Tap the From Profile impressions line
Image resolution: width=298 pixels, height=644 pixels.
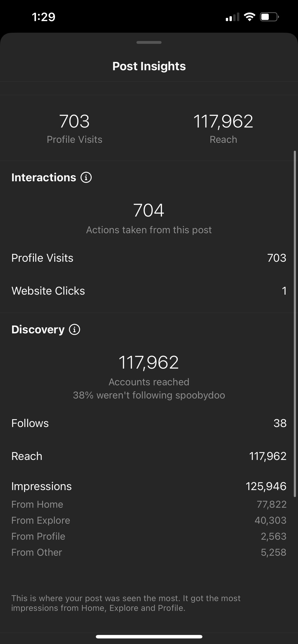pyautogui.click(x=149, y=536)
